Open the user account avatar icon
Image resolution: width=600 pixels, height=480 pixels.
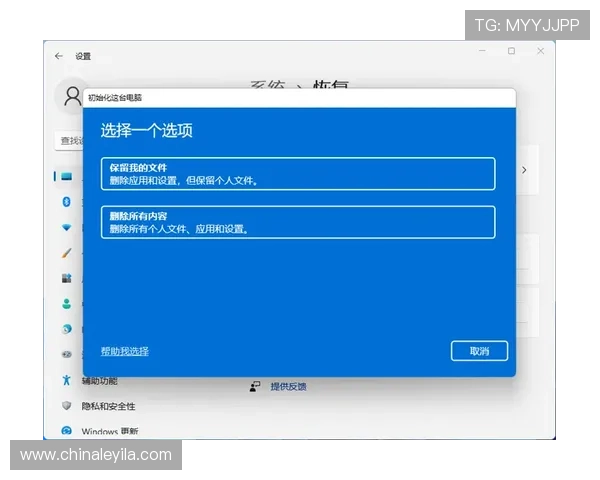[72, 96]
